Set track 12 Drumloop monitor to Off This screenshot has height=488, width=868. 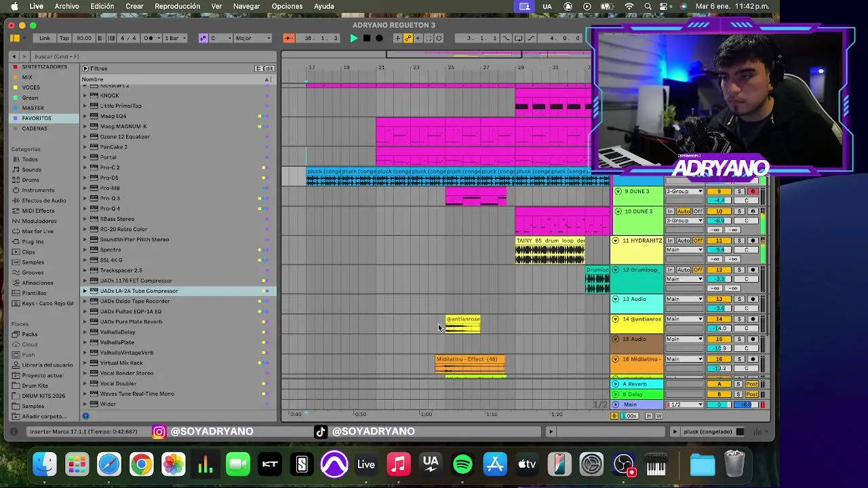point(698,270)
